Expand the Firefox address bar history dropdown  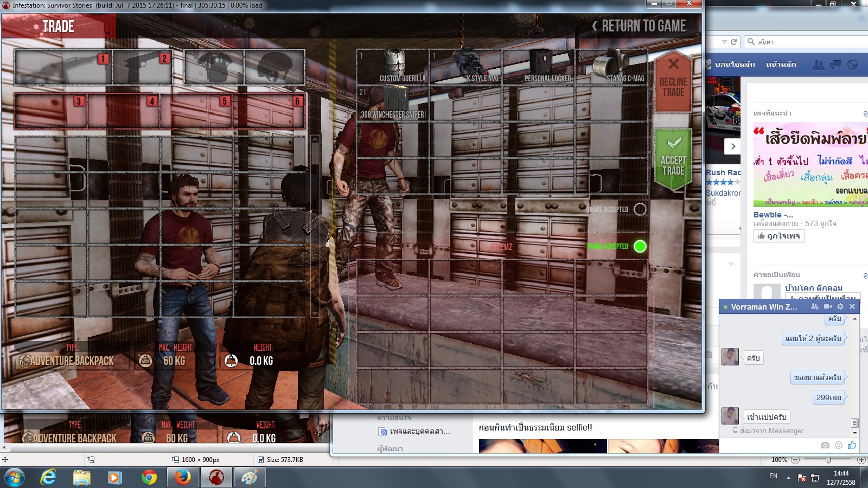(x=724, y=42)
